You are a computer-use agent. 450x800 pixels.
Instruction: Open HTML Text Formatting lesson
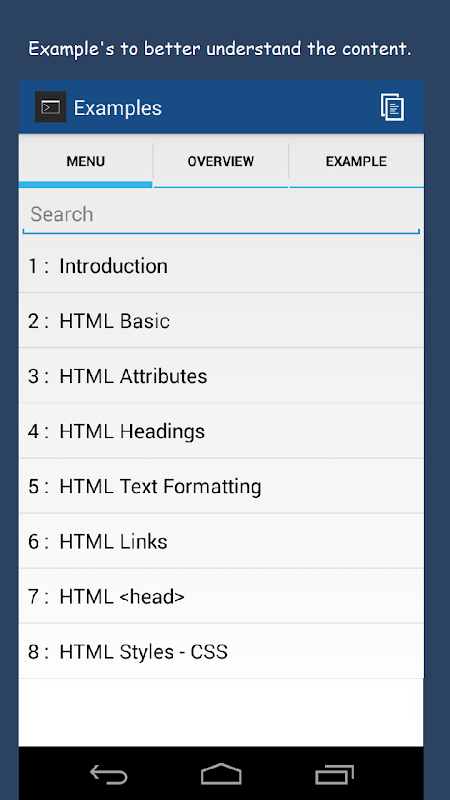221,486
